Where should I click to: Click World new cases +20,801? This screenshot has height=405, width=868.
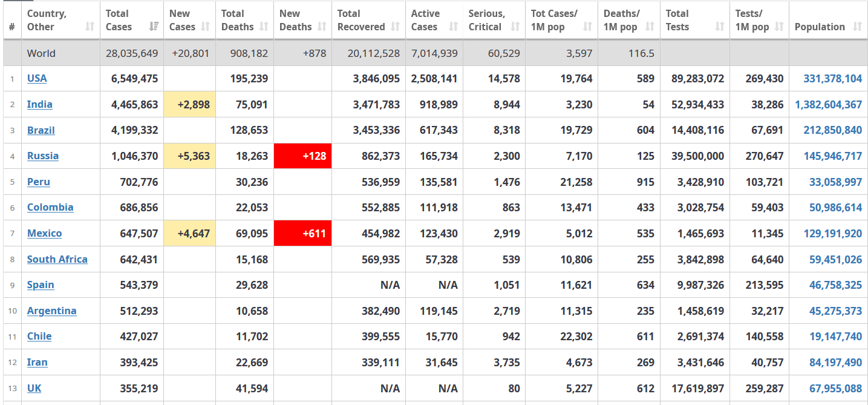(191, 53)
